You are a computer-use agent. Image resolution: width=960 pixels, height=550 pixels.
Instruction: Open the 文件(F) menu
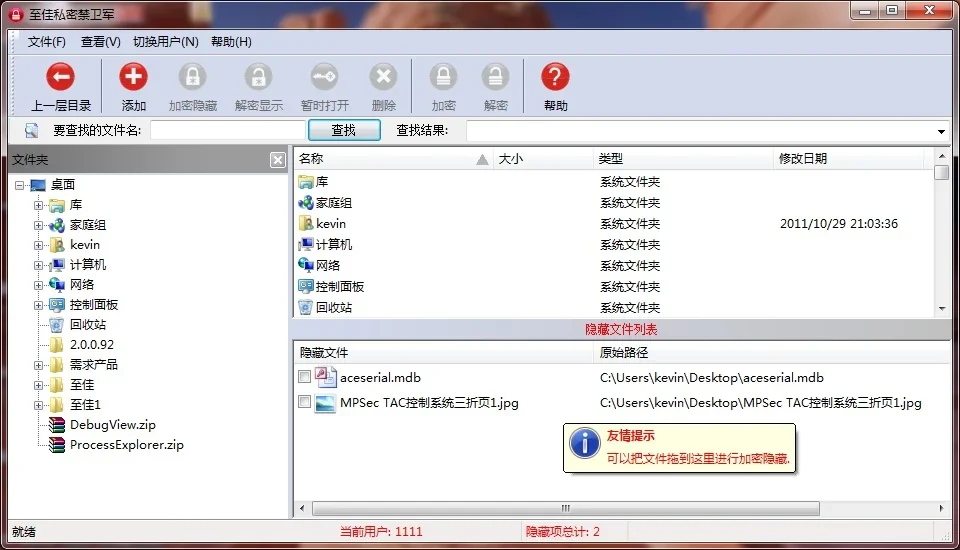pos(47,42)
